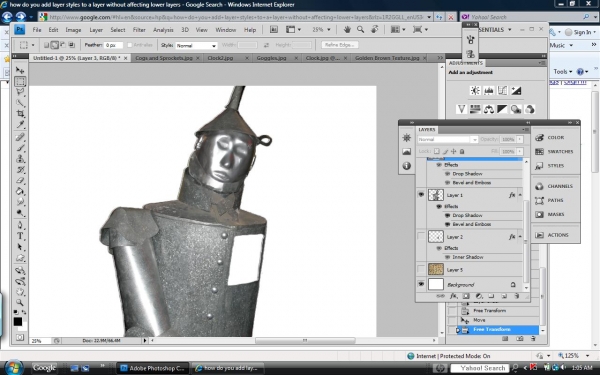600x375 pixels.
Task: Select the Paint Bucket tool
Action: point(20,191)
